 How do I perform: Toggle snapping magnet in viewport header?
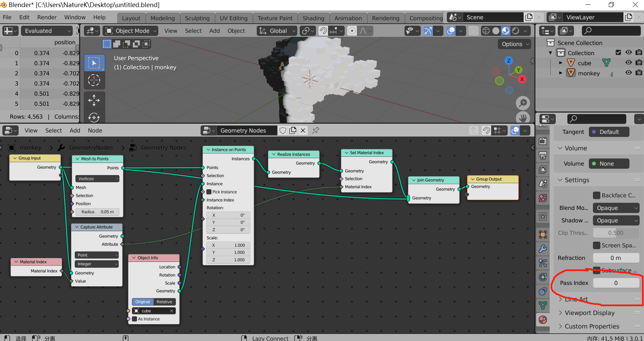click(323, 31)
